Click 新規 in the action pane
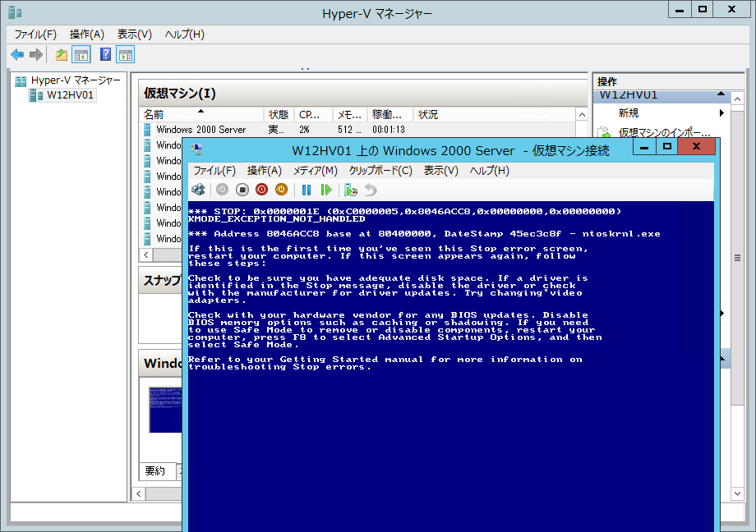The height and width of the screenshot is (532, 756). point(629,112)
